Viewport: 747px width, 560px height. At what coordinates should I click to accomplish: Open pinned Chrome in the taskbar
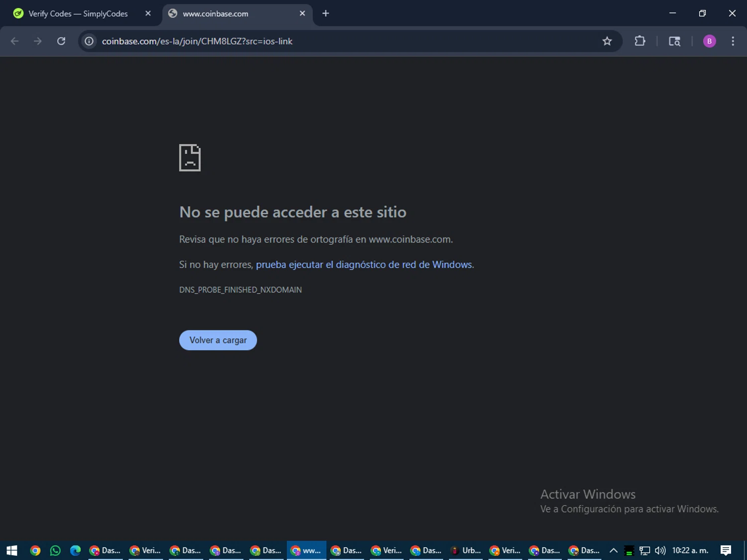(35, 551)
